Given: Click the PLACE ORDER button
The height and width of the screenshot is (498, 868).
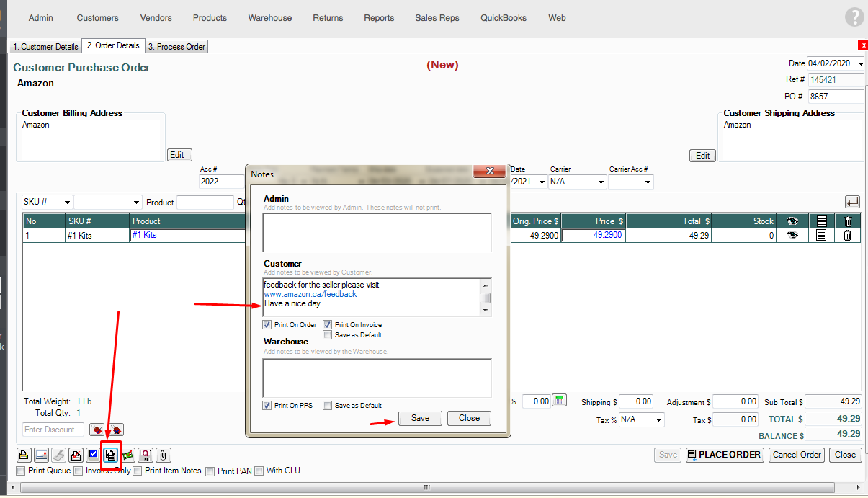Looking at the screenshot, I should point(724,455).
